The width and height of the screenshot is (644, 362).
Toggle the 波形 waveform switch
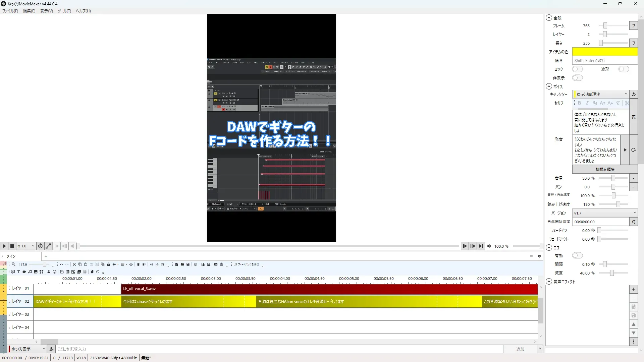pyautogui.click(x=624, y=69)
